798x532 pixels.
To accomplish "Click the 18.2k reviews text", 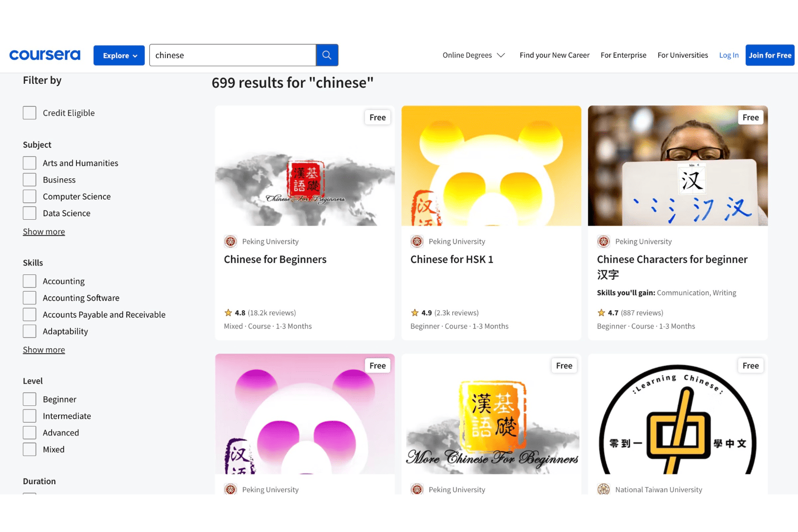I will coord(272,313).
